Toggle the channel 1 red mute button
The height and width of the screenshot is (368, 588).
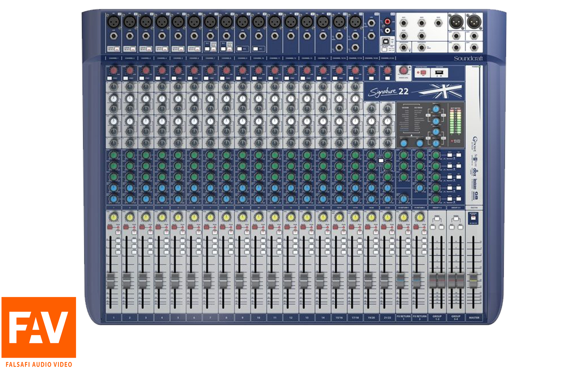110,228
